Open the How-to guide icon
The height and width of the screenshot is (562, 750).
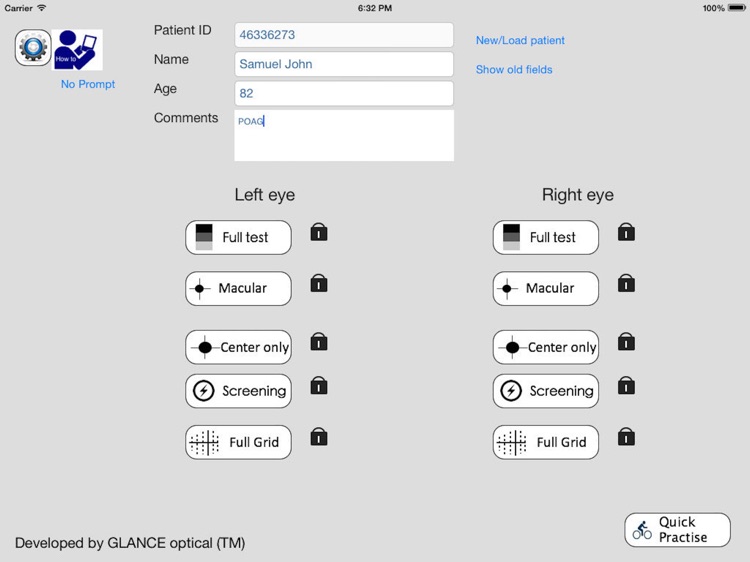pyautogui.click(x=77, y=50)
